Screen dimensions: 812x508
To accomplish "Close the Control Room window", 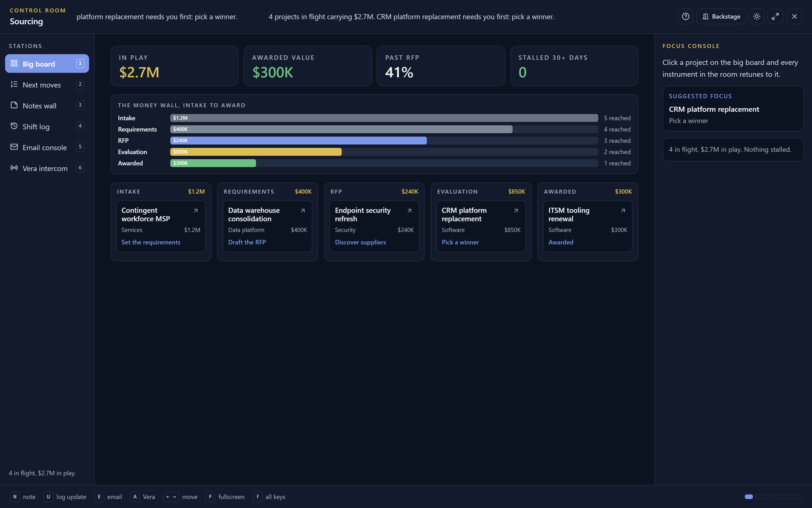I will (x=794, y=16).
